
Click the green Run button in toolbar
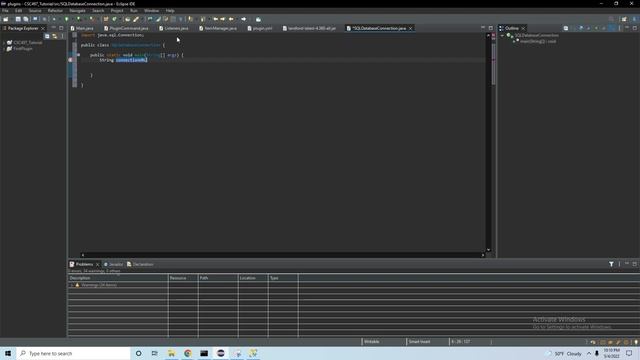coord(67,19)
